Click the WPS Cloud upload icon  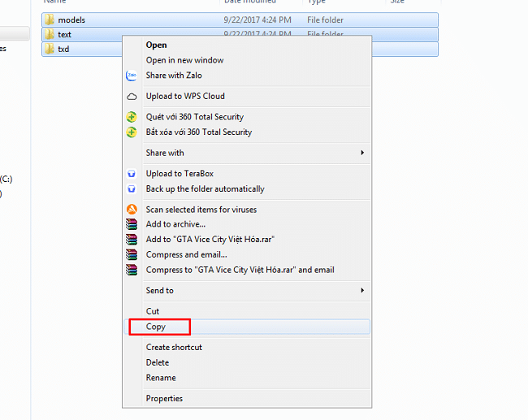click(x=132, y=97)
